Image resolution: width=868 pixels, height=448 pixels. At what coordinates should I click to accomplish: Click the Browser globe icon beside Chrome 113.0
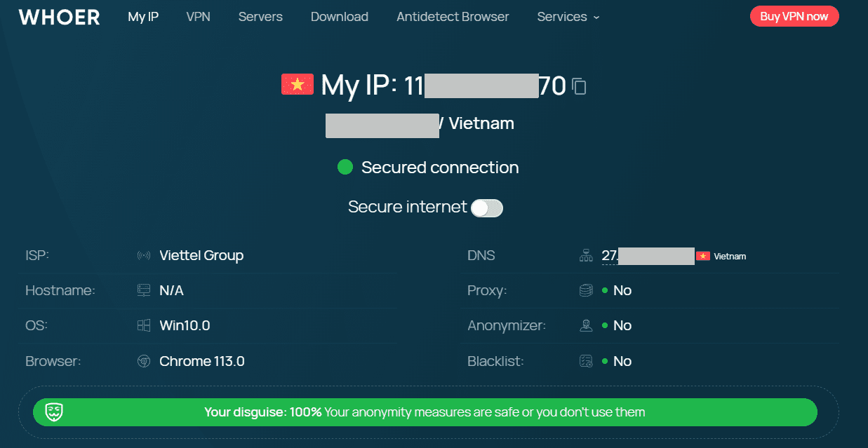point(144,361)
